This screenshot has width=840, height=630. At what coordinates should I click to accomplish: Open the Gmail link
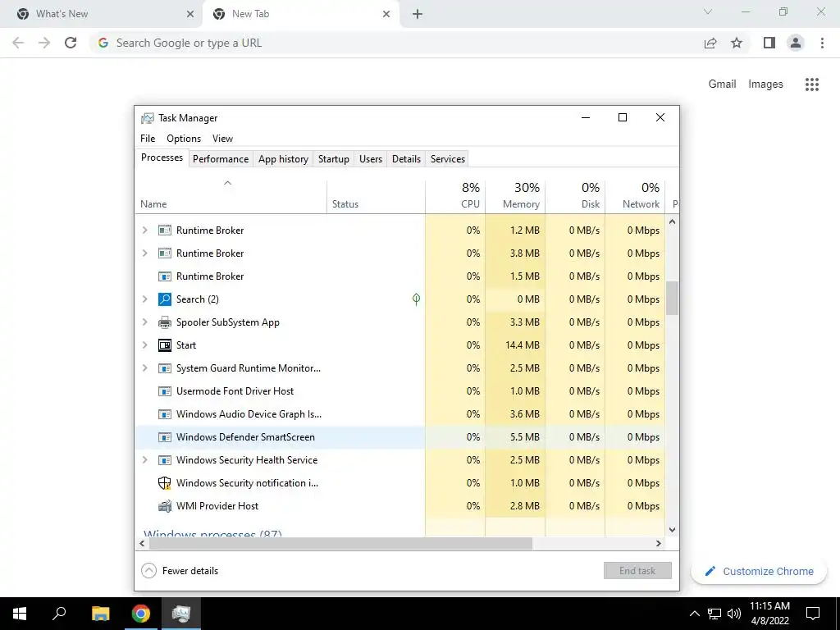click(x=722, y=84)
